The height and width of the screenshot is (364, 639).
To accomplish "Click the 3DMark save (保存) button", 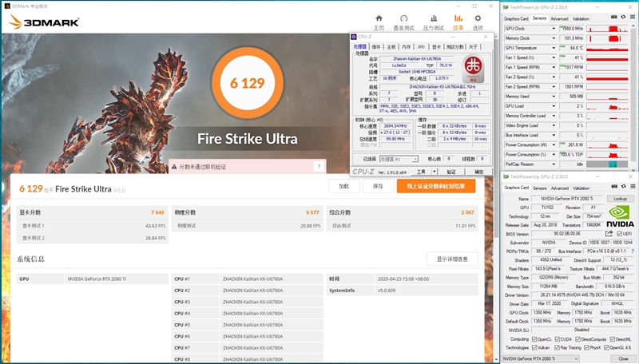I will 378,186.
